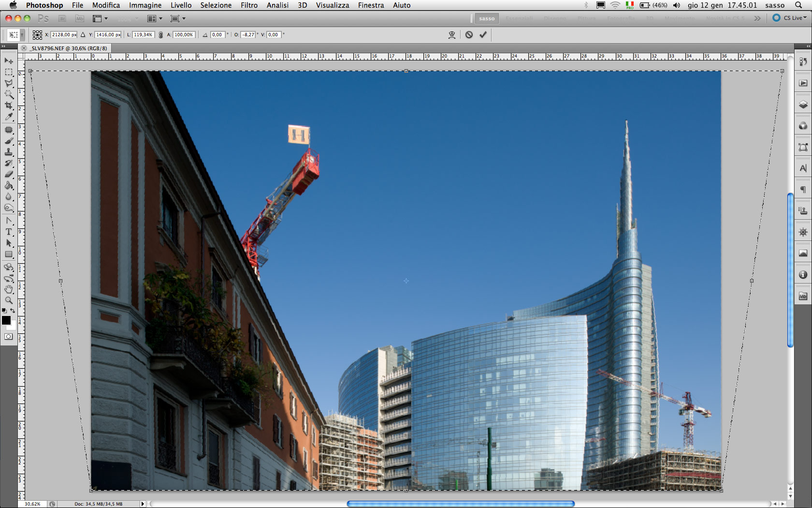This screenshot has height=508, width=812.
Task: Select the Eyedropper tool
Action: click(x=9, y=117)
